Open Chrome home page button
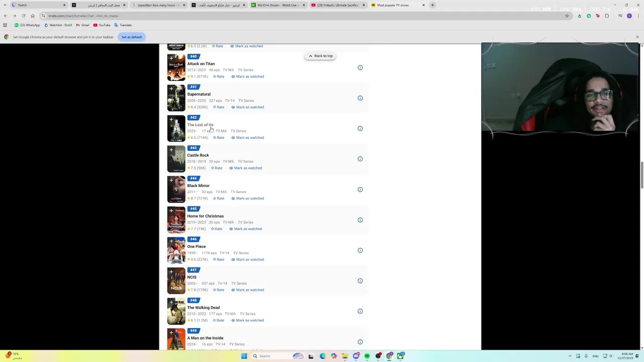 click(x=33, y=16)
